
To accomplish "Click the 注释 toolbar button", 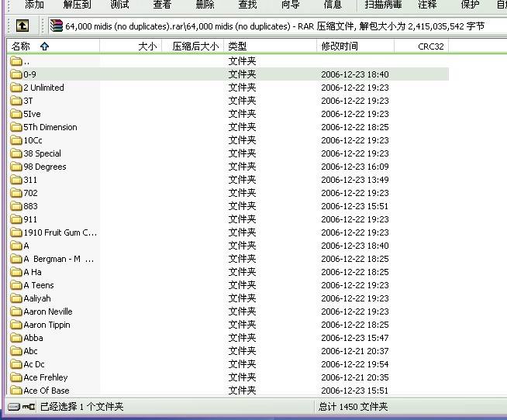I will (427, 5).
